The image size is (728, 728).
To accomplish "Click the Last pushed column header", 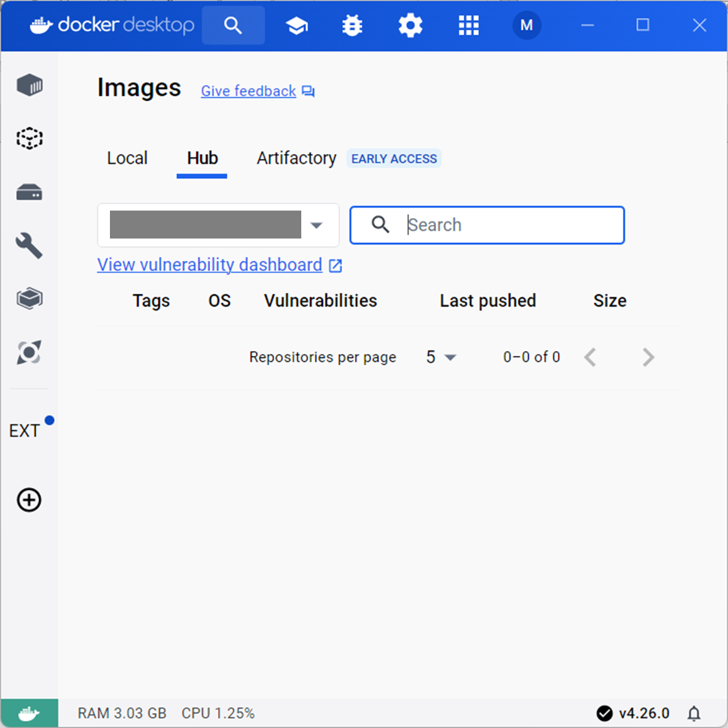I will (x=488, y=301).
